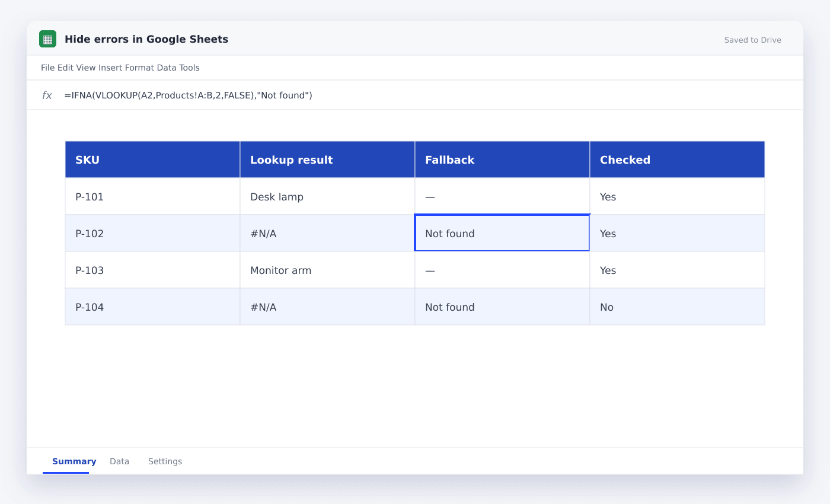Click the document title 'Hide errors in Google Sheets'
The height and width of the screenshot is (504, 830).
point(146,39)
